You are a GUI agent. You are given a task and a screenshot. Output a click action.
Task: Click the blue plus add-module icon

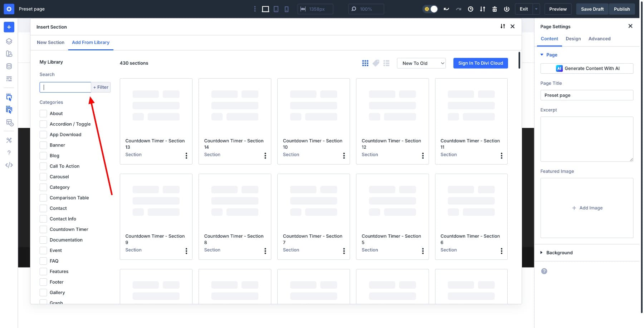pyautogui.click(x=9, y=27)
